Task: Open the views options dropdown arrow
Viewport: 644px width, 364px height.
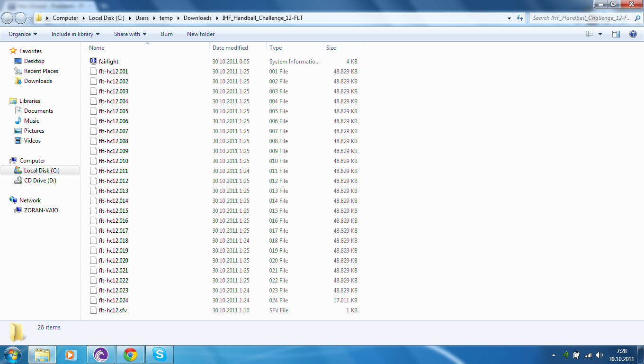Action: tap(600, 34)
